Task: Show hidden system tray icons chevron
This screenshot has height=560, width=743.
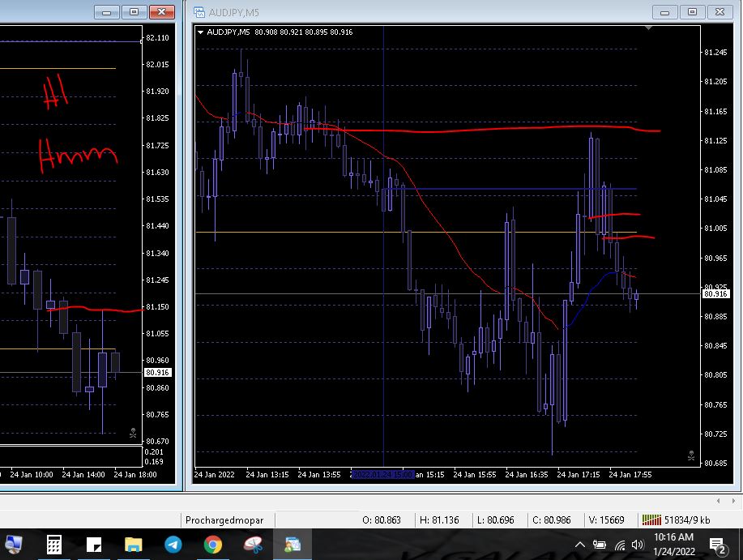Action: click(580, 545)
